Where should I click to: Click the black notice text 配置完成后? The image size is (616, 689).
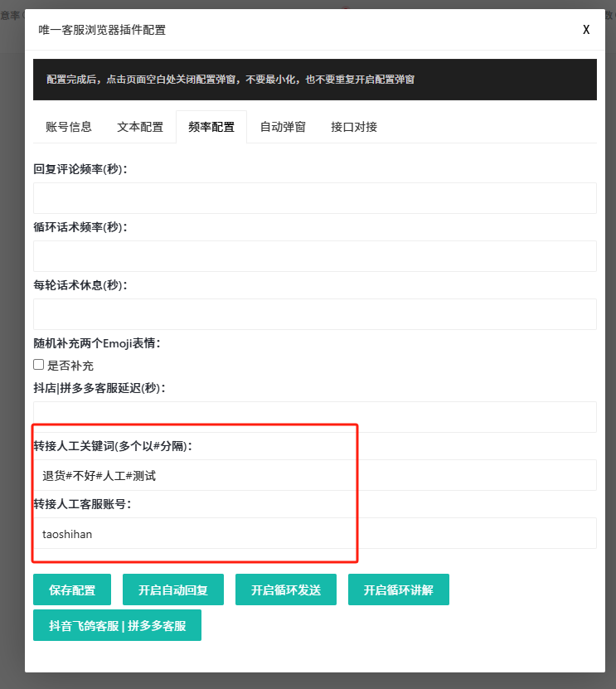230,80
